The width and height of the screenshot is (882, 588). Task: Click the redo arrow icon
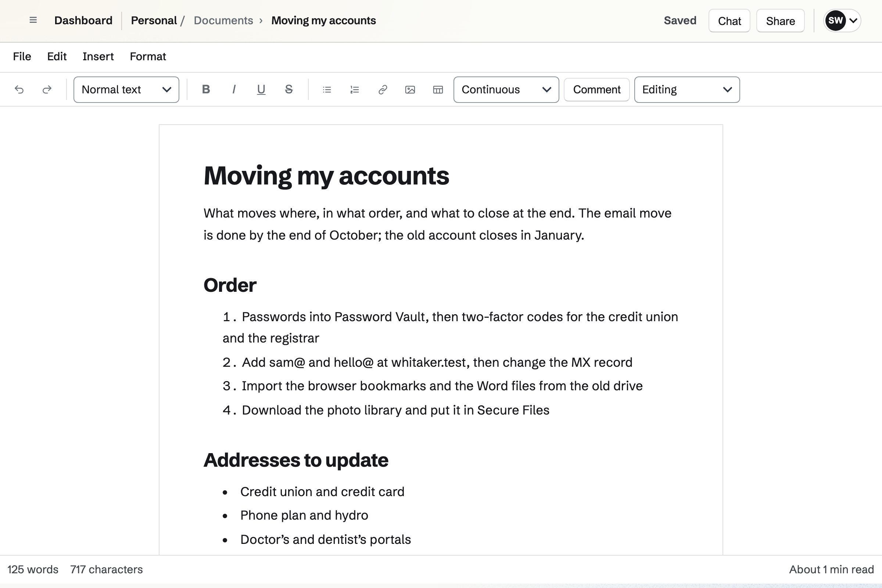click(x=47, y=90)
